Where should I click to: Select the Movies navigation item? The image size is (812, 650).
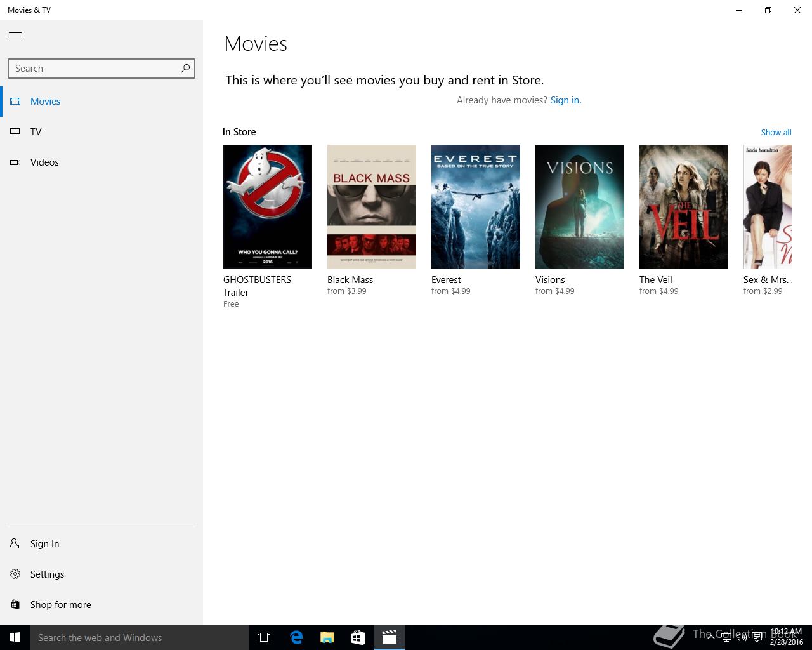pyautogui.click(x=101, y=102)
